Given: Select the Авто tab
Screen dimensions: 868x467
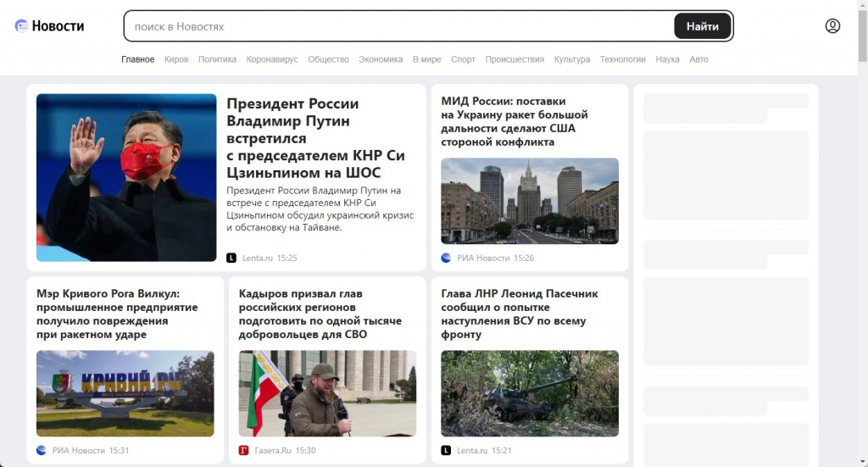Looking at the screenshot, I should coord(698,59).
